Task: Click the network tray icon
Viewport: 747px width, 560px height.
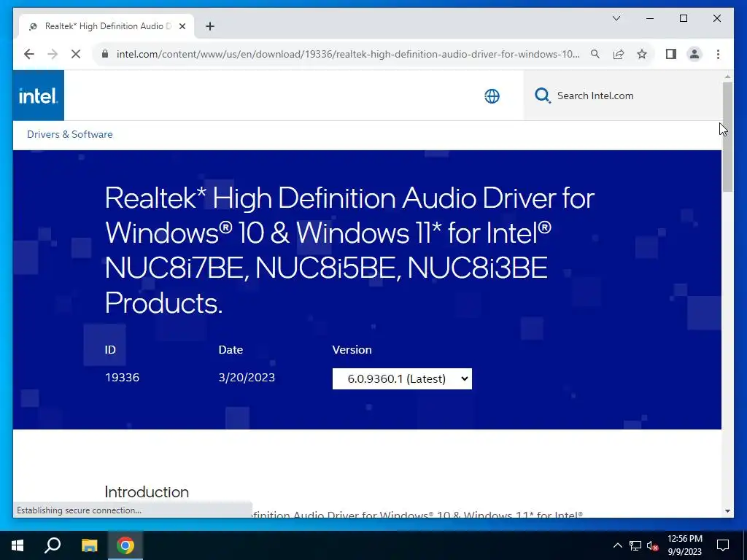Action: tap(635, 545)
